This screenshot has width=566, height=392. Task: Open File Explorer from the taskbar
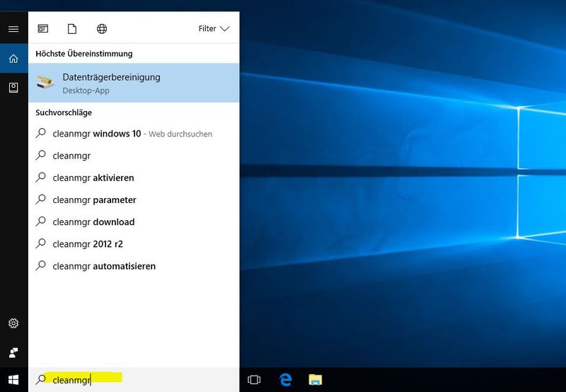click(315, 380)
